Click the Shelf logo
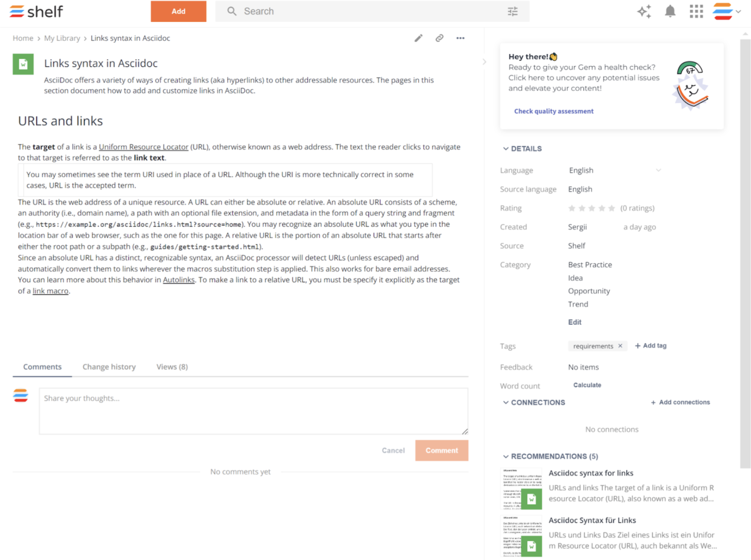The height and width of the screenshot is (560, 751). click(36, 11)
